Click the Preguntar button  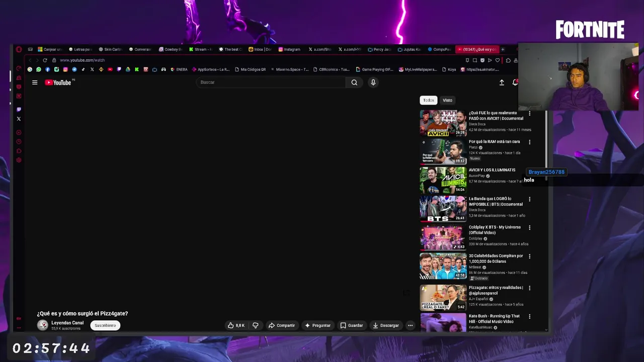click(x=317, y=325)
